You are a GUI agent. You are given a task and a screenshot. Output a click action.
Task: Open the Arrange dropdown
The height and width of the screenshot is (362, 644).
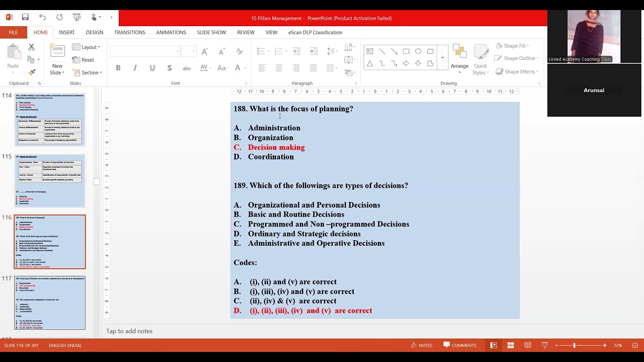[x=459, y=60]
